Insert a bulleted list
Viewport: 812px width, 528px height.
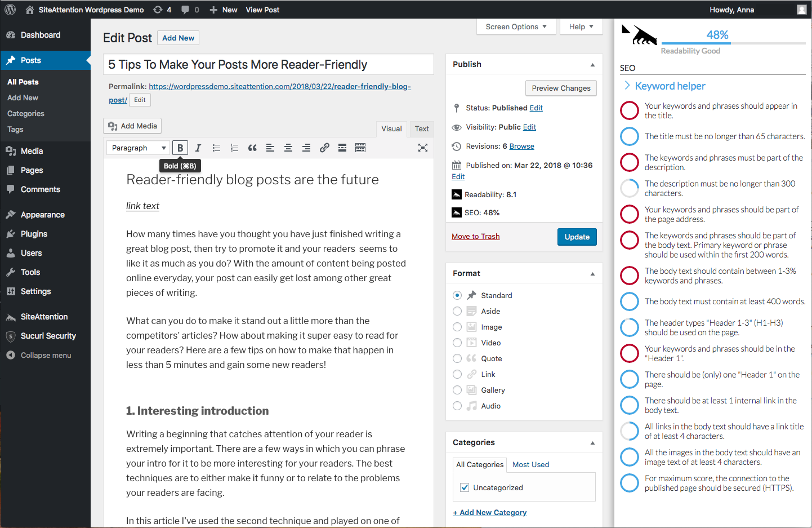(216, 148)
